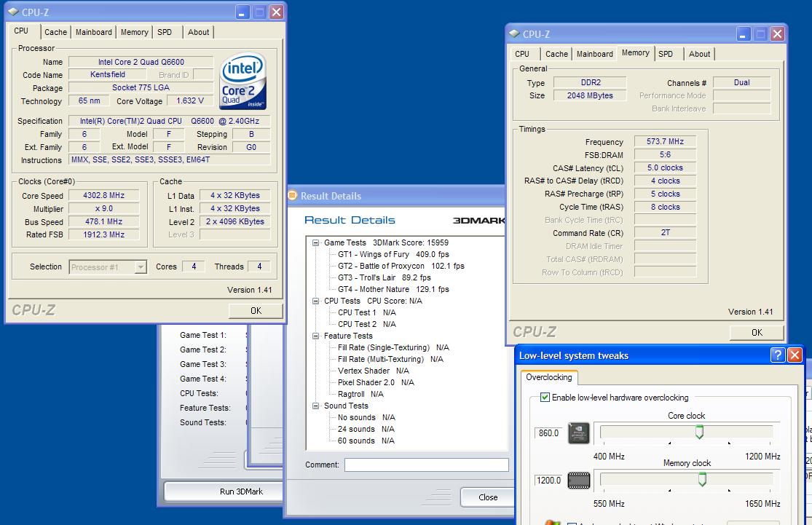Toggle Enable low-level hardware overclocking checkbox
Screen dimensions: 812x525
tap(545, 397)
